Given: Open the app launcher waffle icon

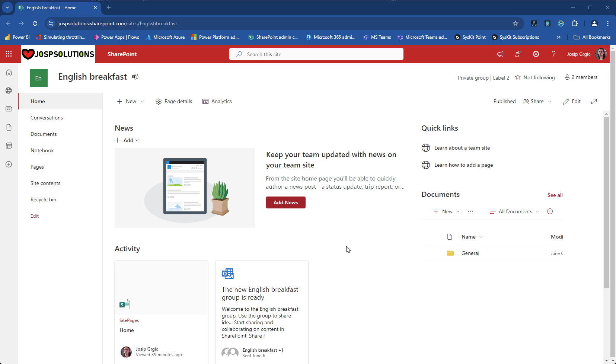Looking at the screenshot, I should pyautogui.click(x=9, y=54).
